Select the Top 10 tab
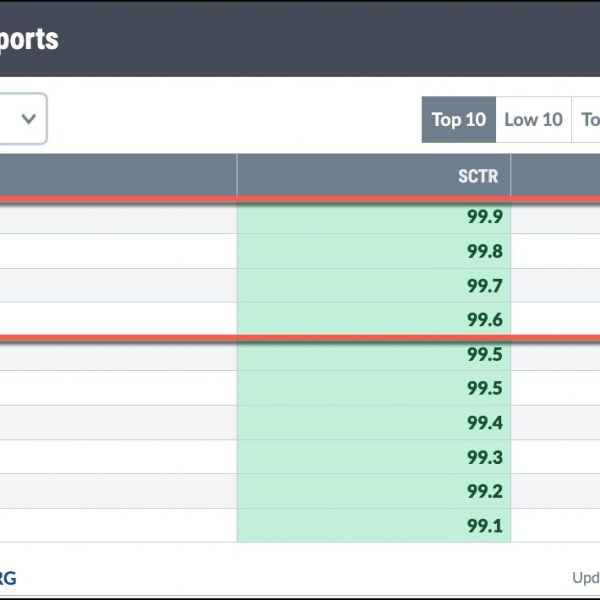Image resolution: width=600 pixels, height=600 pixels. [x=459, y=120]
